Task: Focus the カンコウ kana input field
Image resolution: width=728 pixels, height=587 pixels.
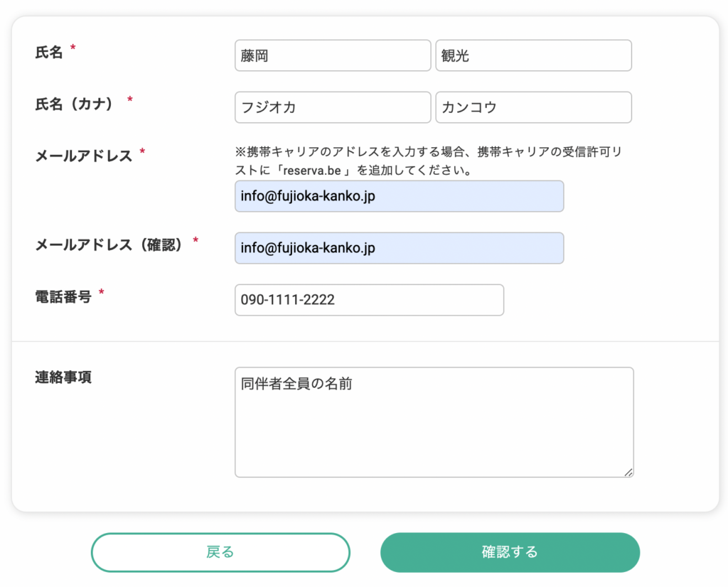Action: (x=533, y=107)
